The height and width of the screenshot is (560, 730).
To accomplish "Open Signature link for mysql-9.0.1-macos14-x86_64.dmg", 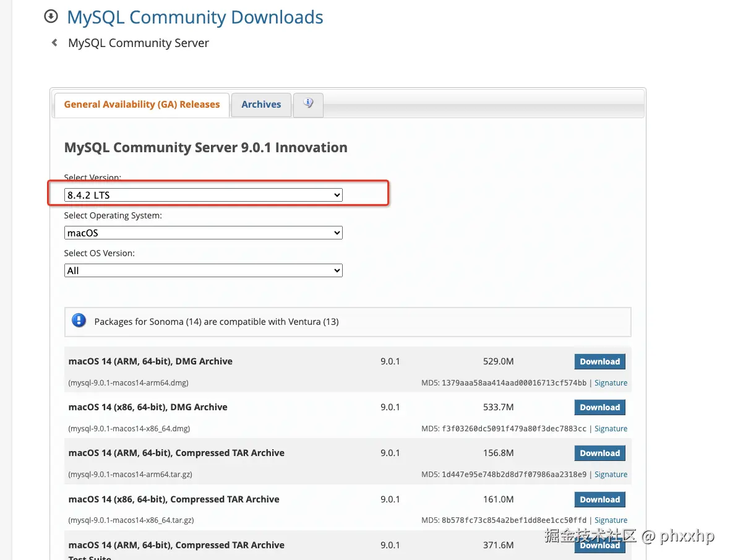I will 611,428.
